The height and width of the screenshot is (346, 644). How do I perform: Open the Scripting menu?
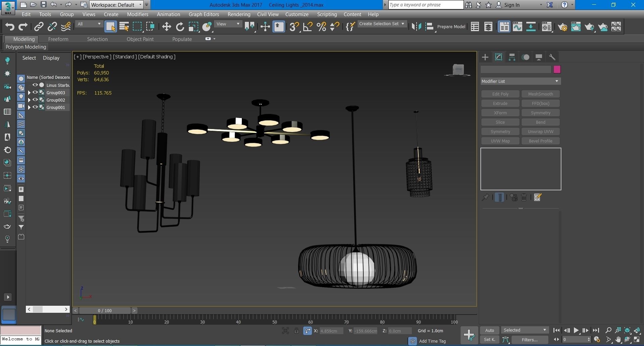click(327, 14)
